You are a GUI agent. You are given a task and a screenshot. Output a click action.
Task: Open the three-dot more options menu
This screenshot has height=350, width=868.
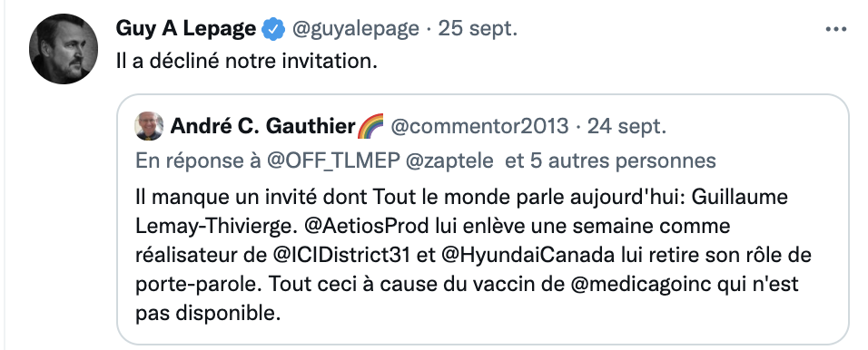[x=836, y=29]
